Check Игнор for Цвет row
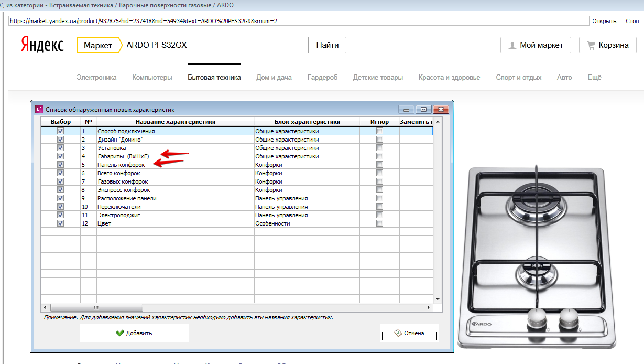This screenshot has width=644, height=364. [x=379, y=223]
